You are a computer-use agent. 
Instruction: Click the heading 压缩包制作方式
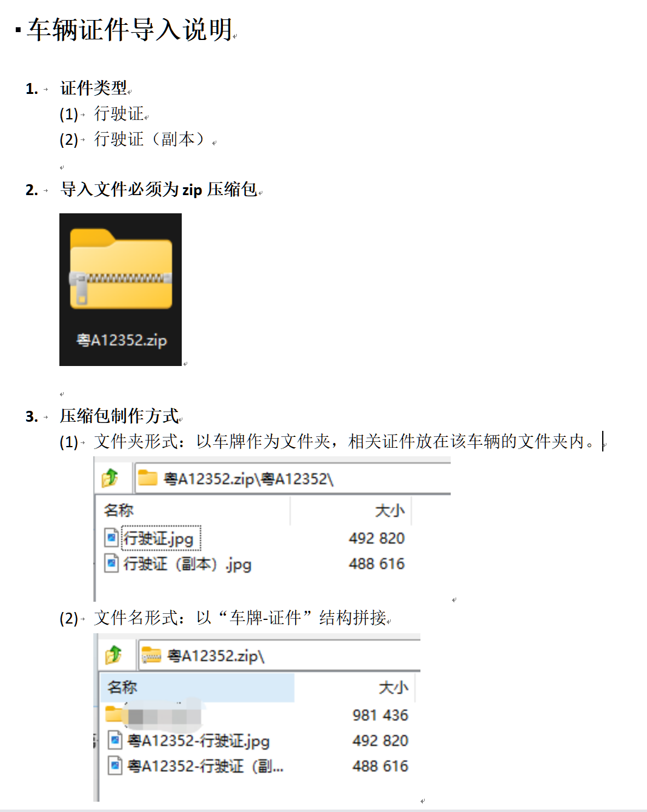click(120, 416)
